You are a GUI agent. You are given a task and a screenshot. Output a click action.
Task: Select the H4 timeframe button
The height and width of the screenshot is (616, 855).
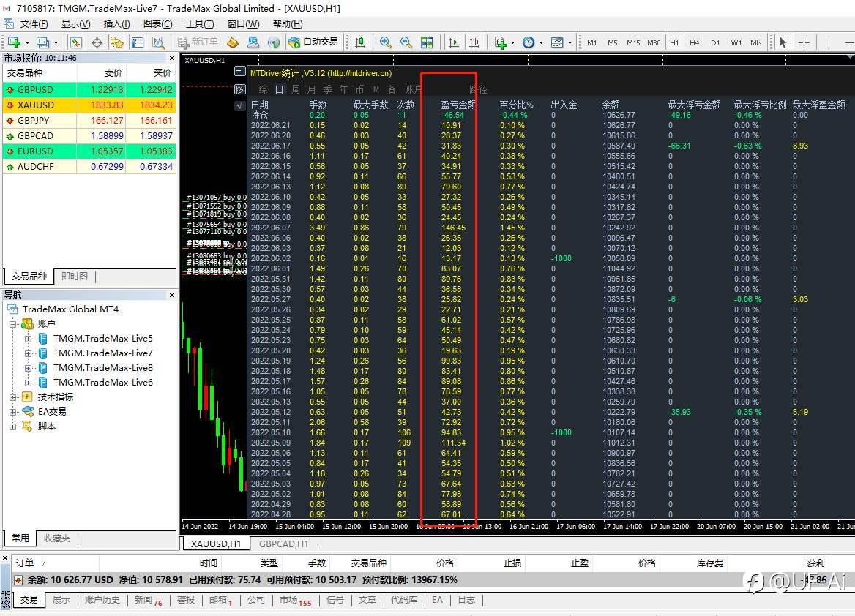click(x=695, y=42)
